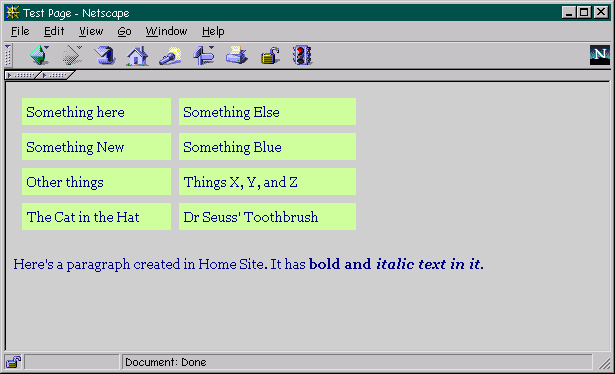615x374 pixels.
Task: Click the Back navigation arrow icon
Action: 38,55
